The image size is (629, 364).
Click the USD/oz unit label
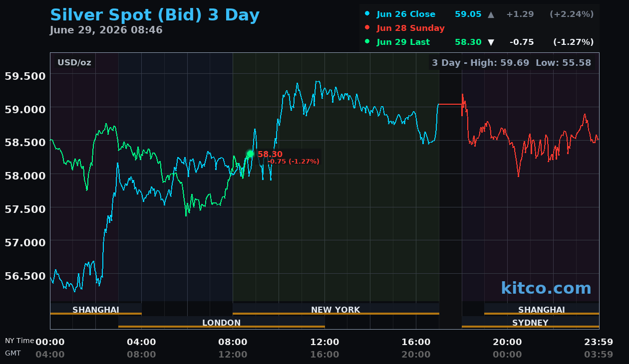coord(74,63)
